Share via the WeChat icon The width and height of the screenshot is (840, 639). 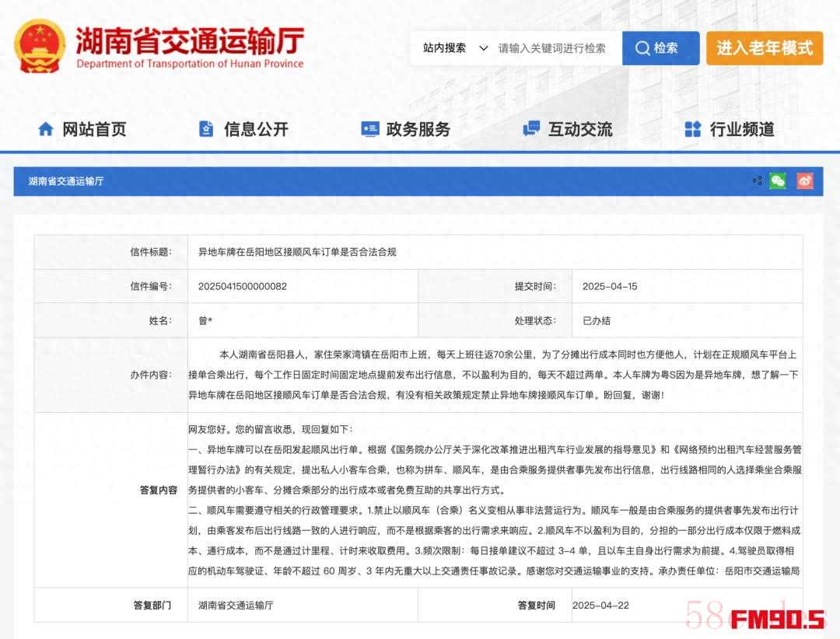(x=778, y=180)
